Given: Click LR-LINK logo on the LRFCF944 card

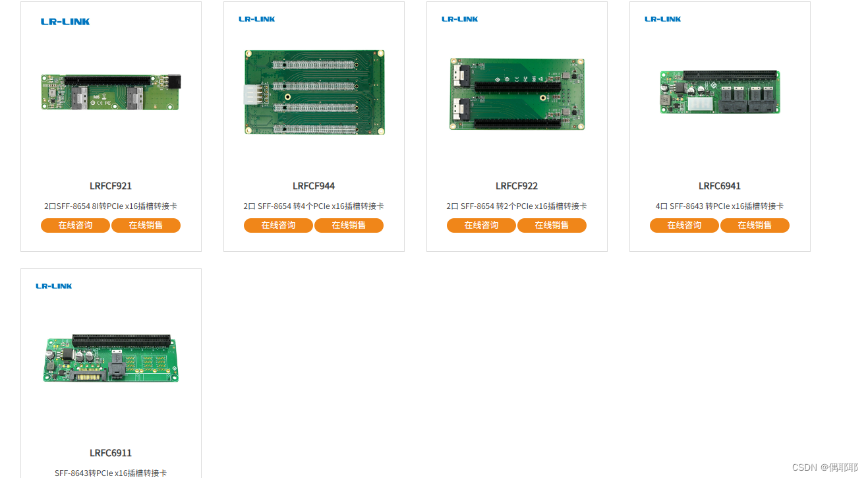Looking at the screenshot, I should [257, 19].
